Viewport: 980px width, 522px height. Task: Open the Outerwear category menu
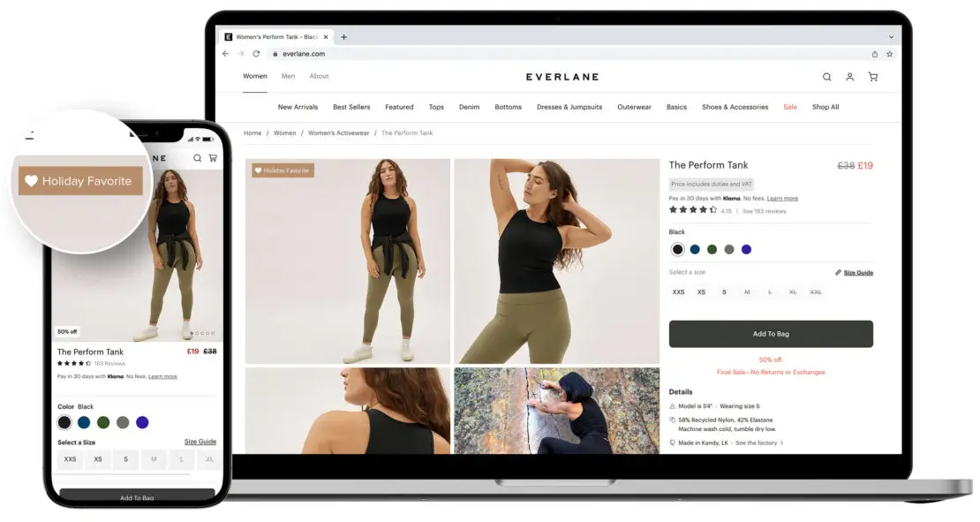[635, 107]
